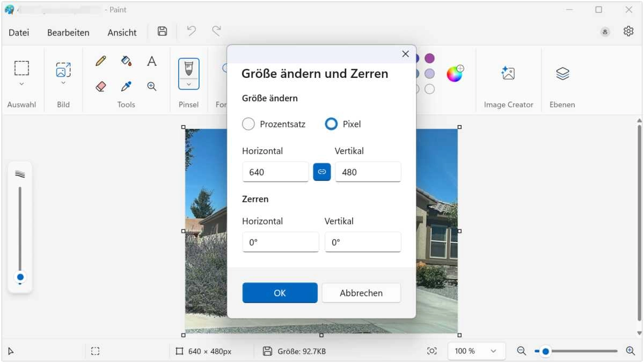Click the Abbrechen button
Image resolution: width=644 pixels, height=363 pixels.
tap(361, 293)
